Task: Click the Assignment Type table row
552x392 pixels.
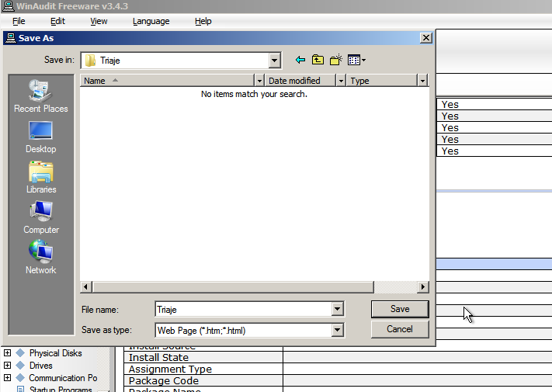Action: pyautogui.click(x=338, y=369)
